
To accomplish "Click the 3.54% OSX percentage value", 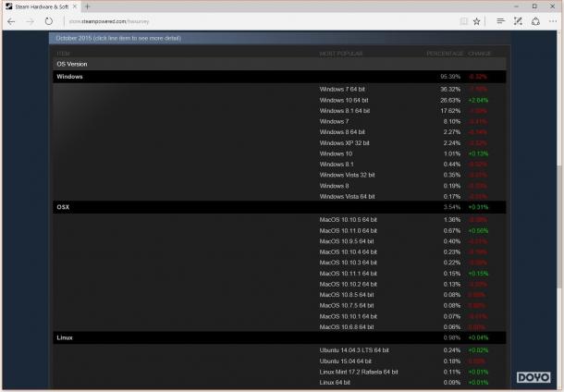I will (452, 207).
